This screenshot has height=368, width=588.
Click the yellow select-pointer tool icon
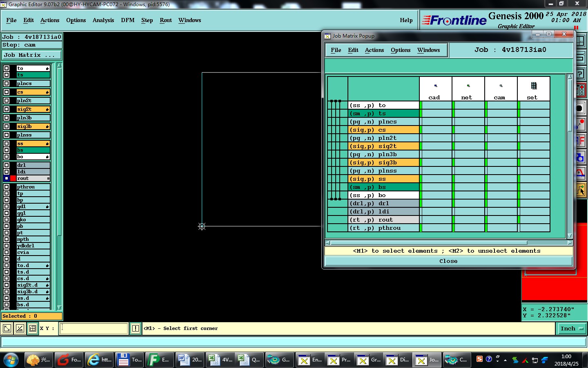581,190
